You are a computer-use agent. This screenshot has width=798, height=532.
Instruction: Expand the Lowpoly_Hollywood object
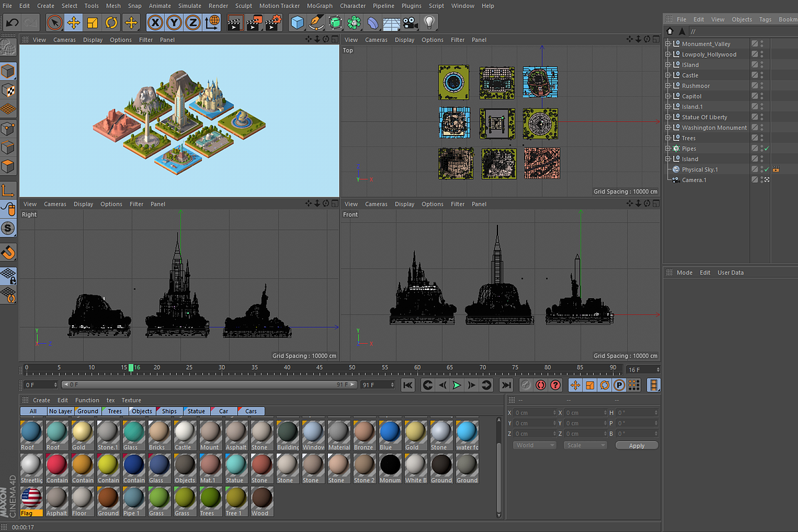(x=668, y=55)
